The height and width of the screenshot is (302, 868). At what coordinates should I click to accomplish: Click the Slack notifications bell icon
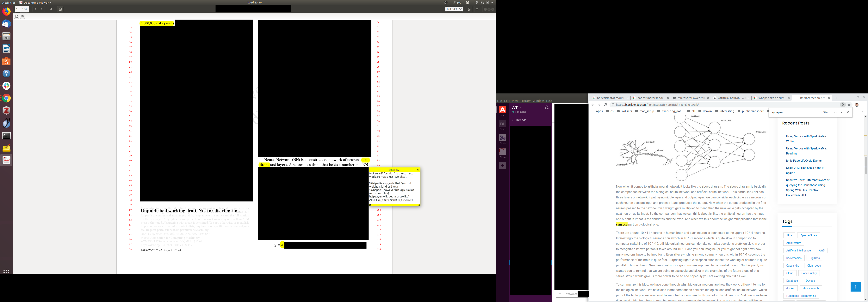tap(547, 107)
